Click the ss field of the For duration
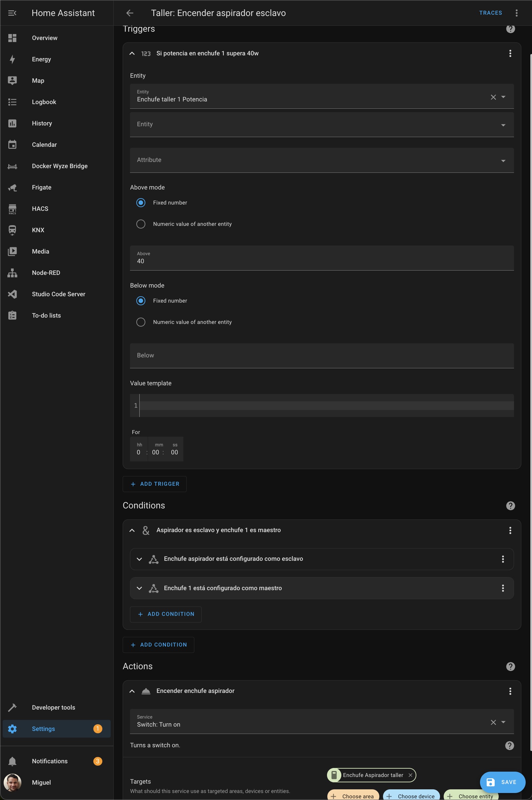This screenshot has height=800, width=532. (x=174, y=449)
